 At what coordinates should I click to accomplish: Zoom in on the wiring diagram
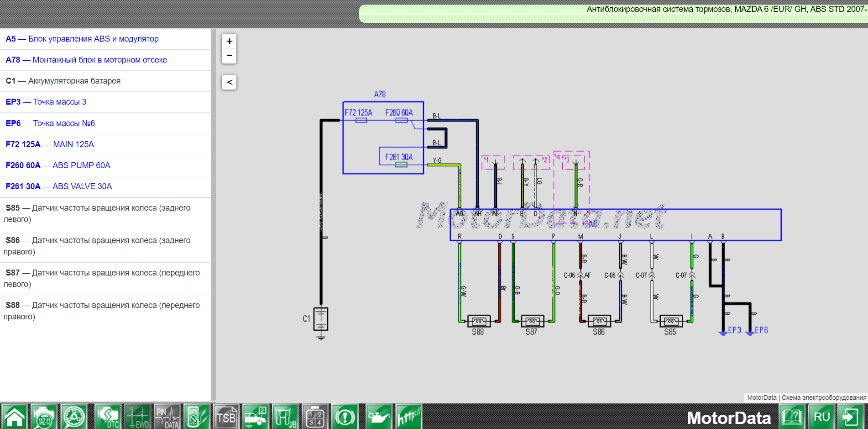pos(229,41)
